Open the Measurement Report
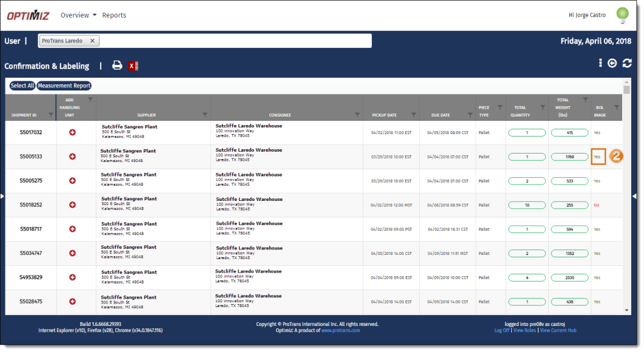The image size is (644, 352). point(64,86)
